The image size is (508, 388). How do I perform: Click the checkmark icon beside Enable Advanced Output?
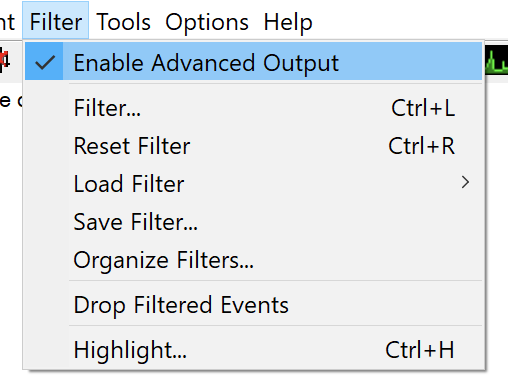click(x=45, y=62)
